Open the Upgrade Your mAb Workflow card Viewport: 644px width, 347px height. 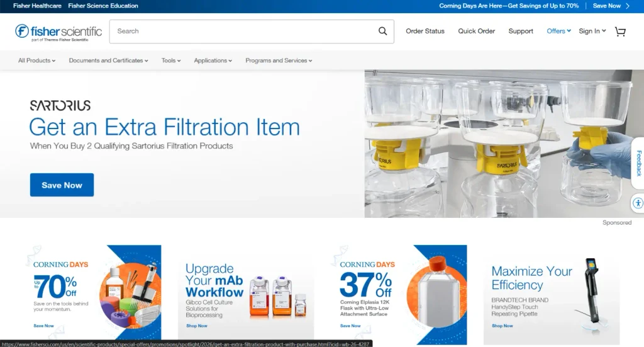(x=246, y=295)
